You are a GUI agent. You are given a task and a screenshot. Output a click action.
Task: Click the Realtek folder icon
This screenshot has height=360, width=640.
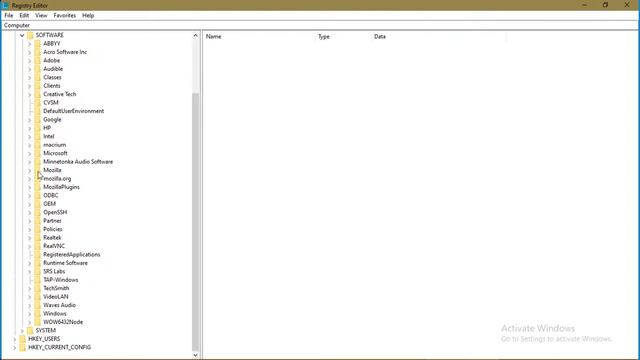point(38,238)
